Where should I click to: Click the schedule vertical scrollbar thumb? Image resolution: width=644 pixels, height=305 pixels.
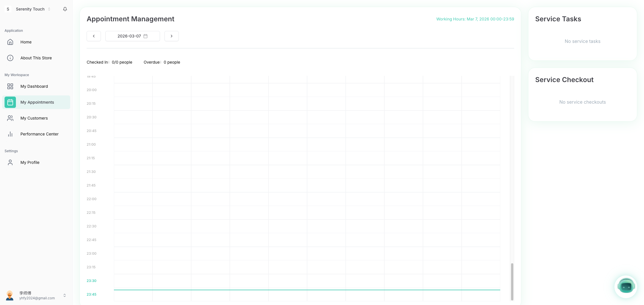(x=512, y=281)
